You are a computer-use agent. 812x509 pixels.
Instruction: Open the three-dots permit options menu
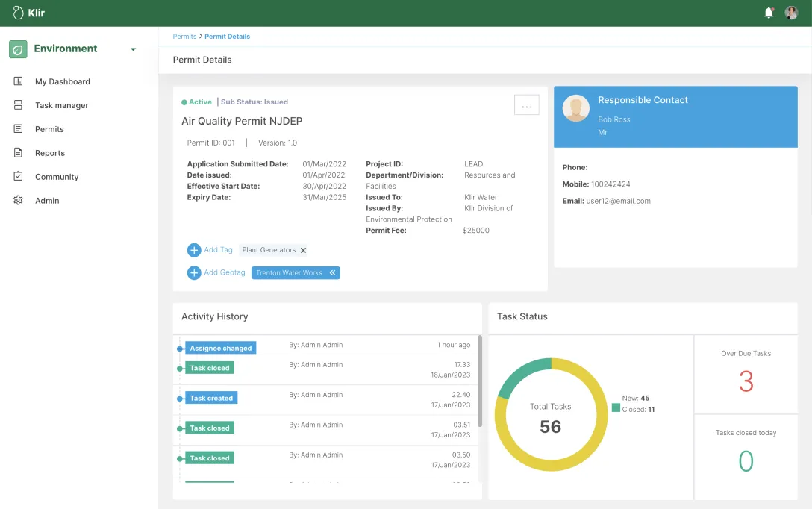tap(526, 106)
